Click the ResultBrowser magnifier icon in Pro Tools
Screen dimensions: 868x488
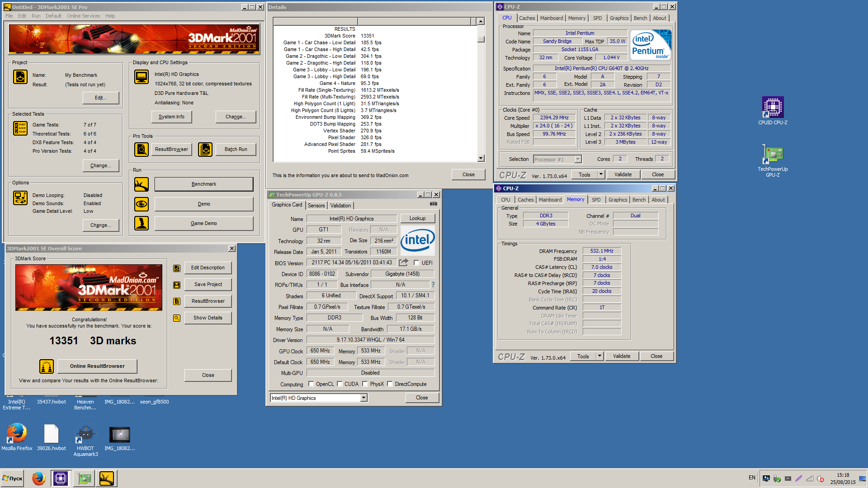click(x=142, y=149)
